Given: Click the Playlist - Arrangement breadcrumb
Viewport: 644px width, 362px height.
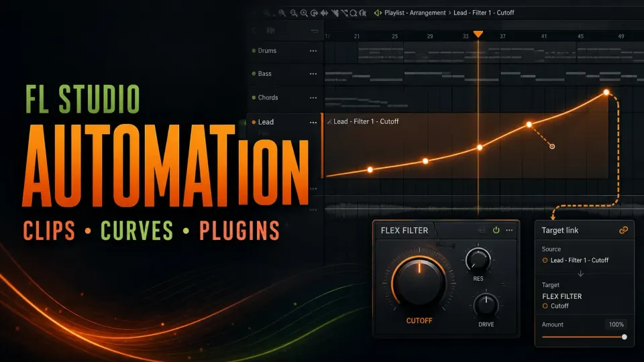Looking at the screenshot, I should tap(415, 13).
